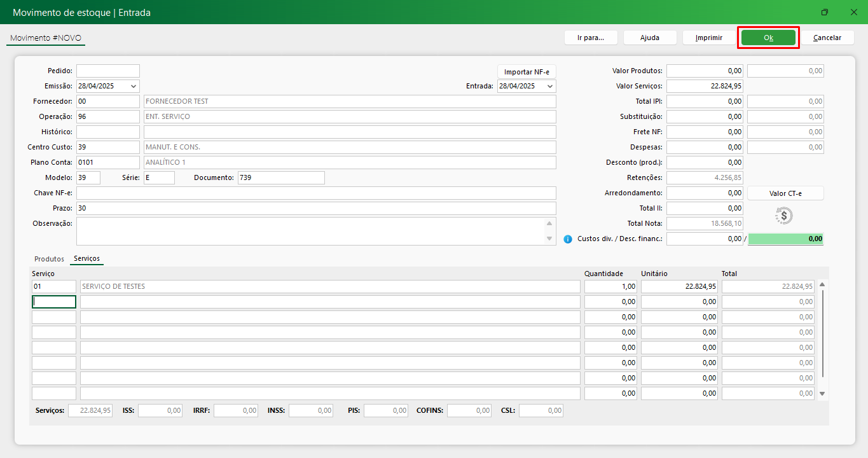868x458 pixels.
Task: Click the dollar recalculate icon under Valor CT-e
Action: [x=784, y=216]
